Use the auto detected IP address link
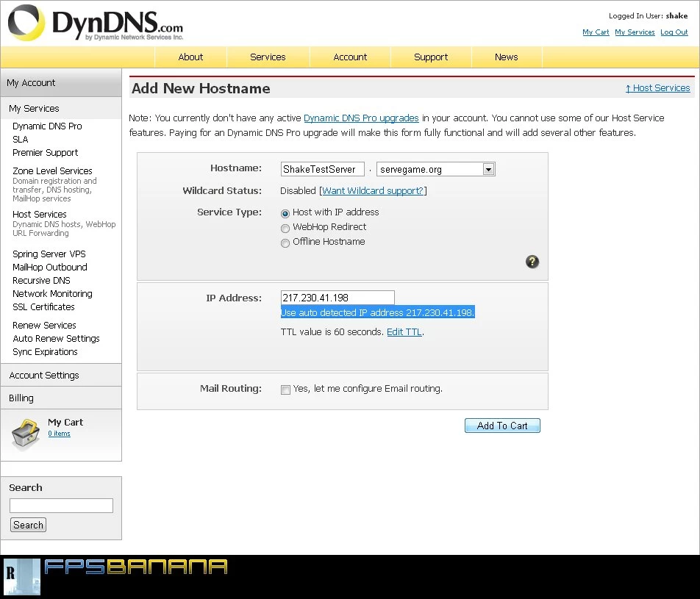Screen dimensions: 700x599 pyautogui.click(x=377, y=313)
